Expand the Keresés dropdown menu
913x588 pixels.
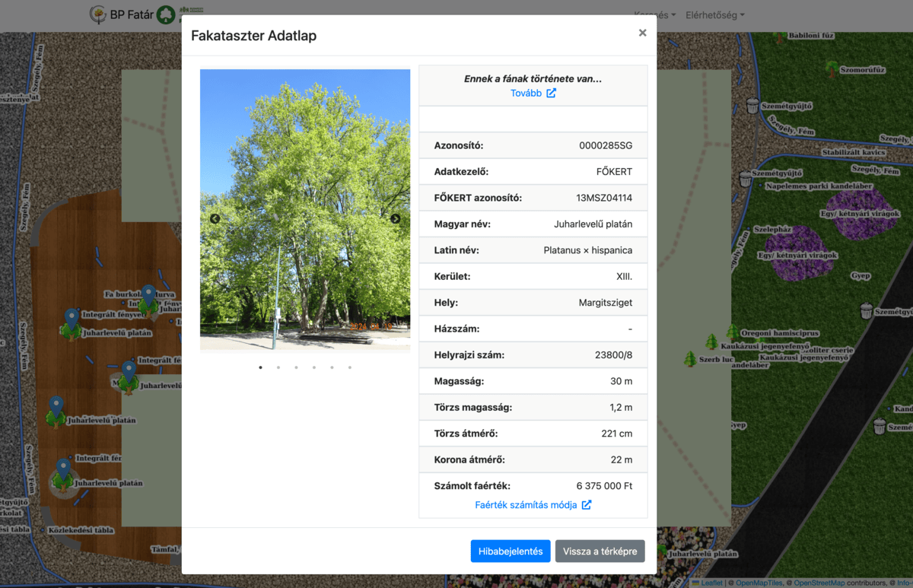click(x=654, y=15)
